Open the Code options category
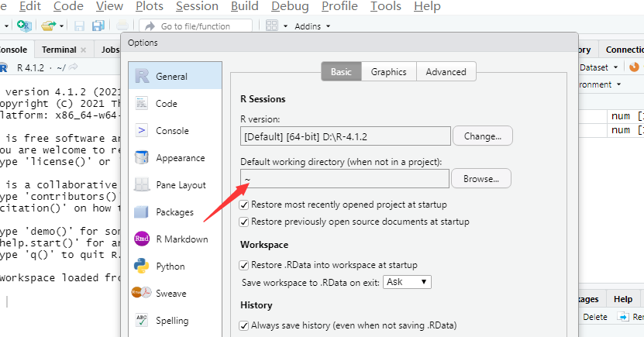Screen dimensions: 644x337 pyautogui.click(x=175, y=104)
